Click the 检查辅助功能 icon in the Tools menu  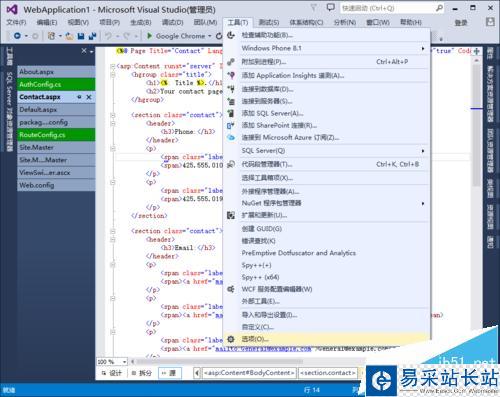(x=231, y=35)
